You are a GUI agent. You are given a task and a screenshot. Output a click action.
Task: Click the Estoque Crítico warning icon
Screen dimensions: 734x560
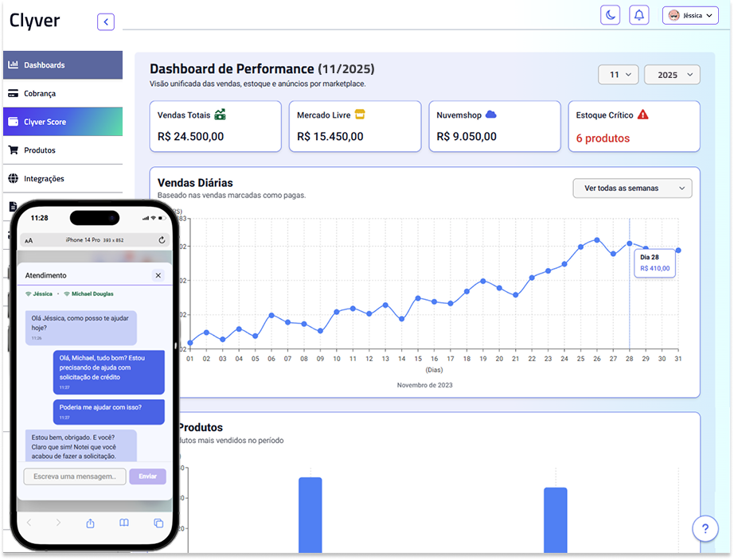pos(643,115)
